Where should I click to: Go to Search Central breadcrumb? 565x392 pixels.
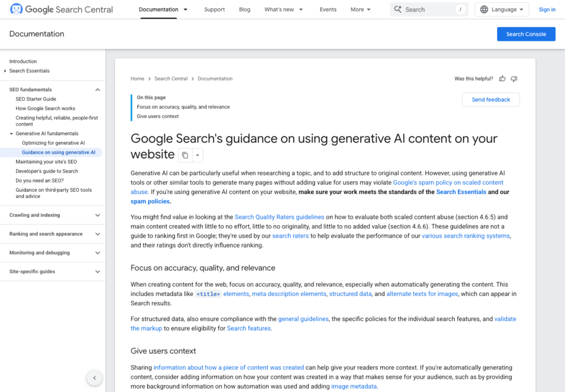pos(171,78)
